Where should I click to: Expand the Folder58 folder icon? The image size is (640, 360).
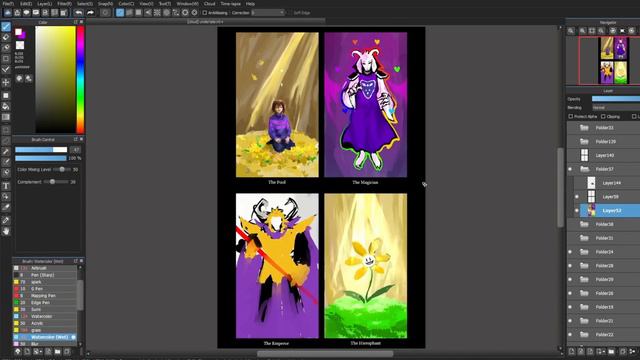(584, 224)
